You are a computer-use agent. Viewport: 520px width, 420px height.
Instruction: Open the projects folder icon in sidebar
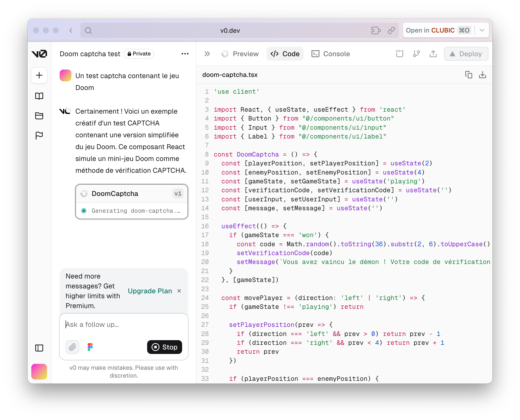39,116
